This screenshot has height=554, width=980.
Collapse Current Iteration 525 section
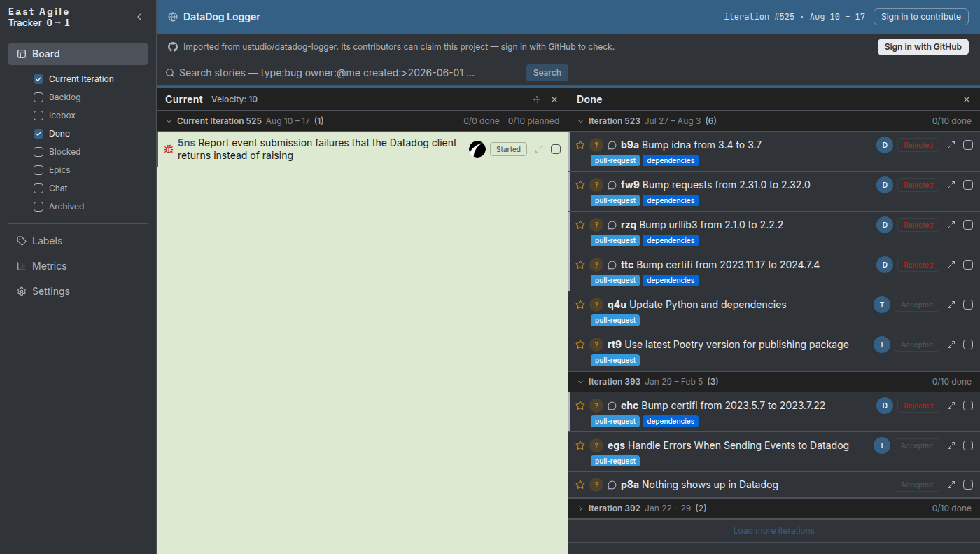click(x=169, y=121)
